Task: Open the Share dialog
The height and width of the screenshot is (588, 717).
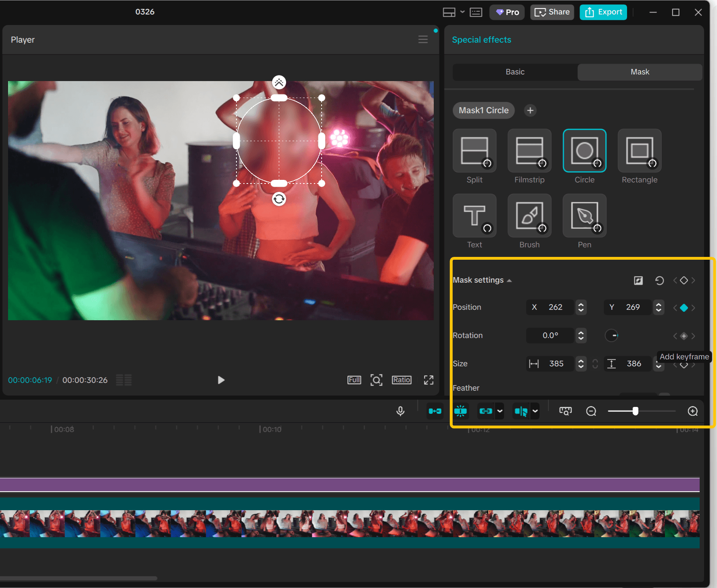Action: click(x=552, y=12)
